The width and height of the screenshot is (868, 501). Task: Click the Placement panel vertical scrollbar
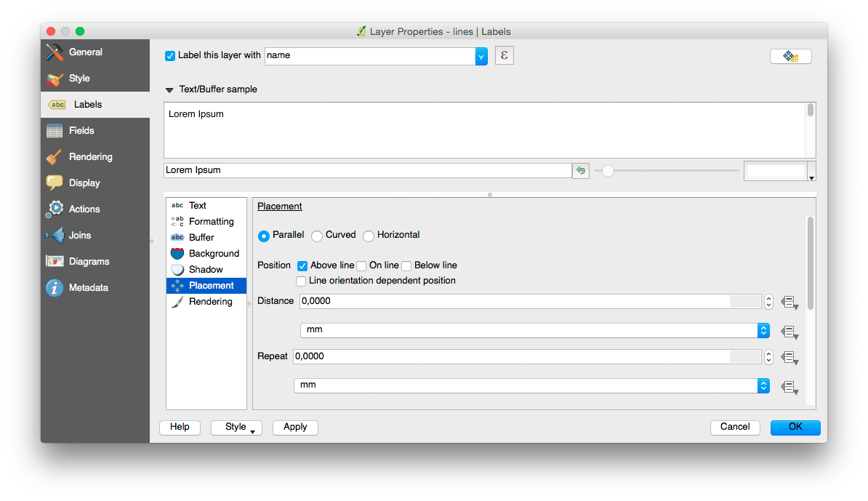coord(811,263)
